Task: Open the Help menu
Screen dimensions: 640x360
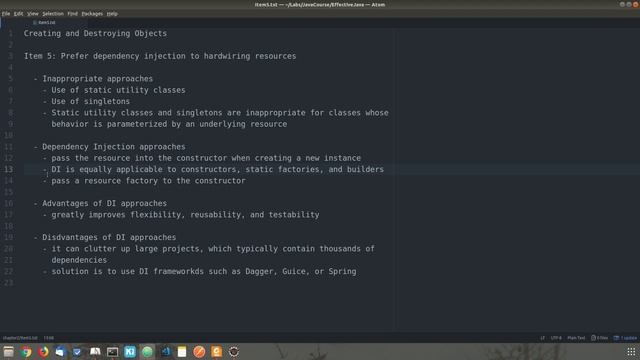Action: click(112, 13)
